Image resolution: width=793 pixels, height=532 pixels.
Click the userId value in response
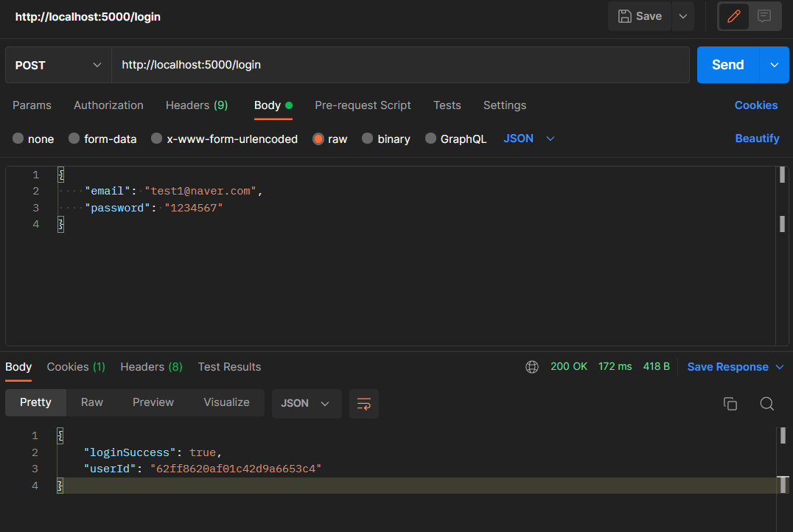pyautogui.click(x=236, y=469)
